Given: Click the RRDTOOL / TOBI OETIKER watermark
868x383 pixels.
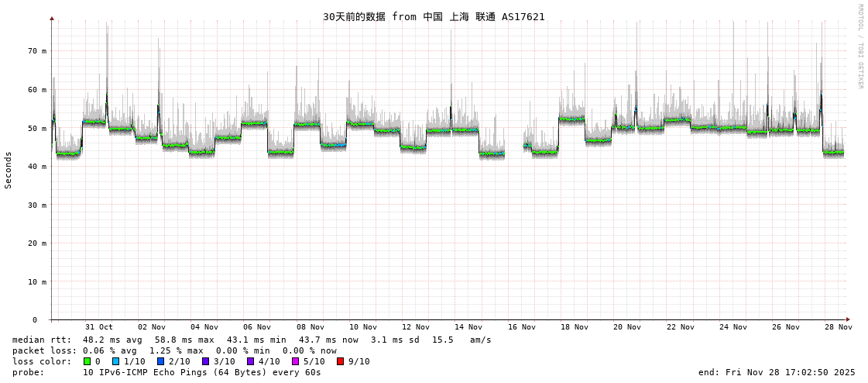Looking at the screenshot, I should (x=859, y=47).
